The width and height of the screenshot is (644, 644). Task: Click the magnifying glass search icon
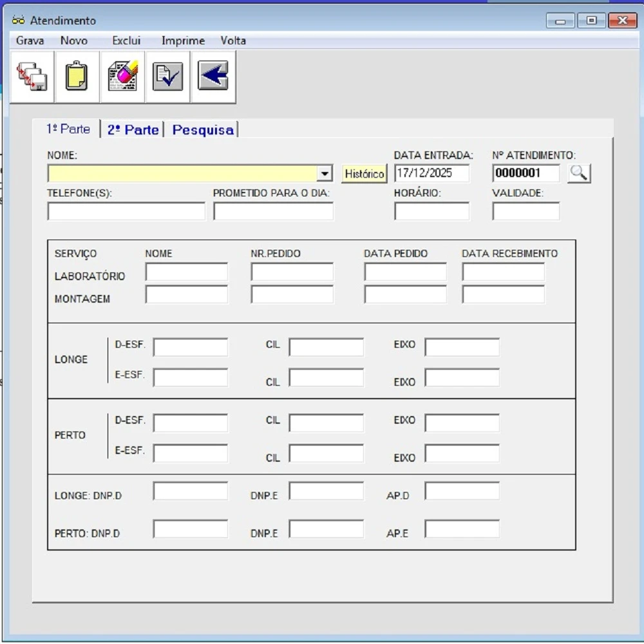[x=579, y=173]
